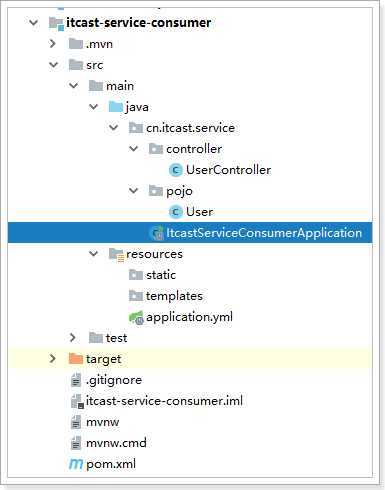Click the User class icon

175,212
